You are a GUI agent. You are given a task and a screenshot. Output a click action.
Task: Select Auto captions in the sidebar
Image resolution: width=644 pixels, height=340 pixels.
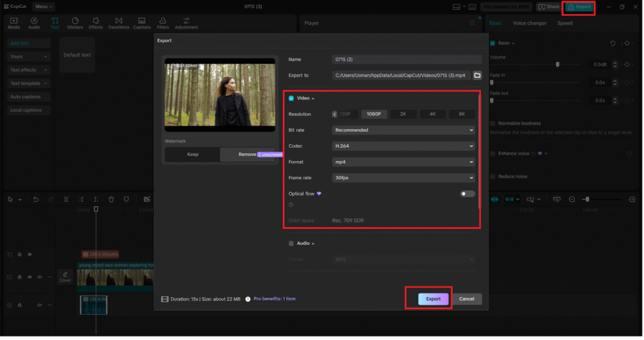28,97
